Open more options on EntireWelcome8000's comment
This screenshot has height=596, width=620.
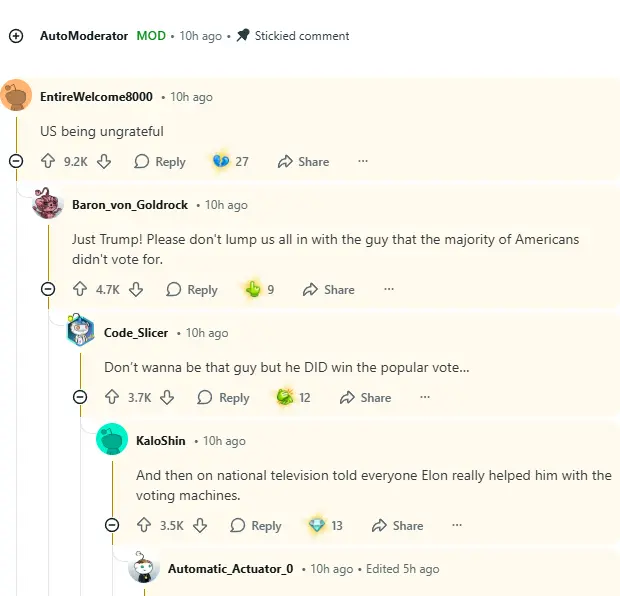point(363,161)
